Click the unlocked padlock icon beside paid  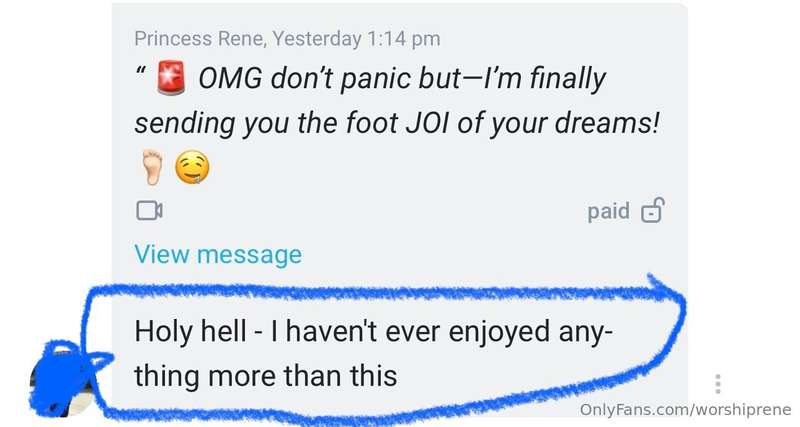click(x=653, y=210)
